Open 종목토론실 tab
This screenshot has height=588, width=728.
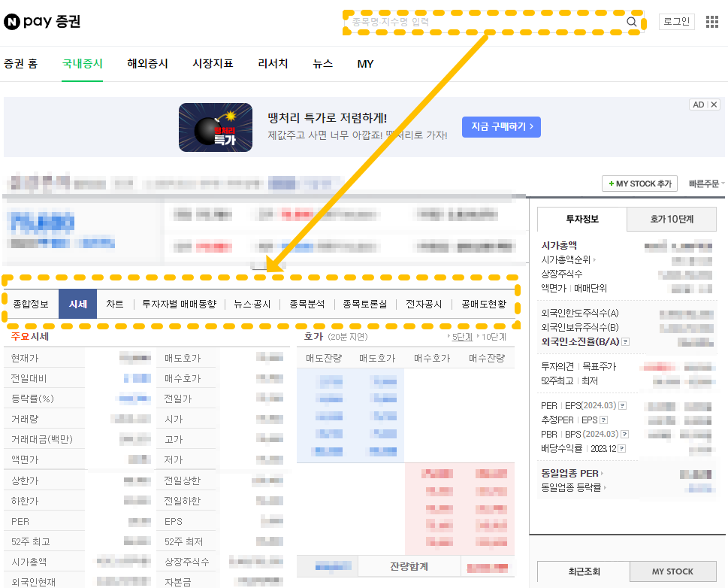point(365,304)
